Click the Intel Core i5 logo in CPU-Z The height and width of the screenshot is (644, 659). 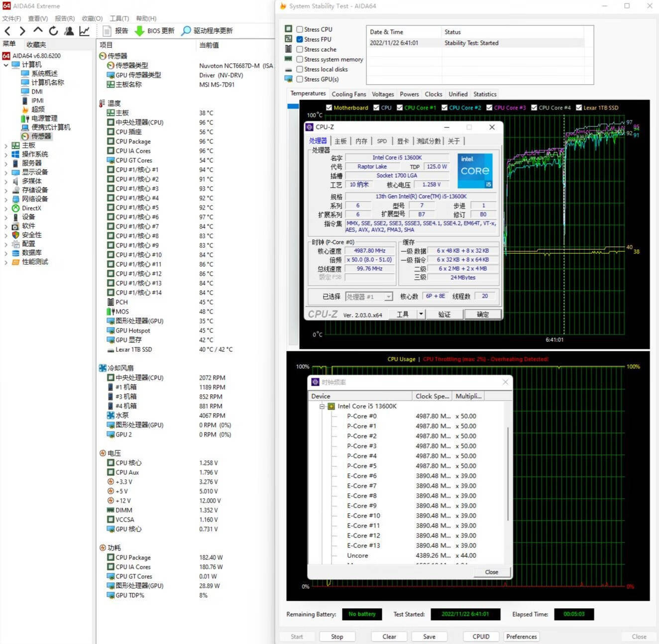tap(475, 170)
